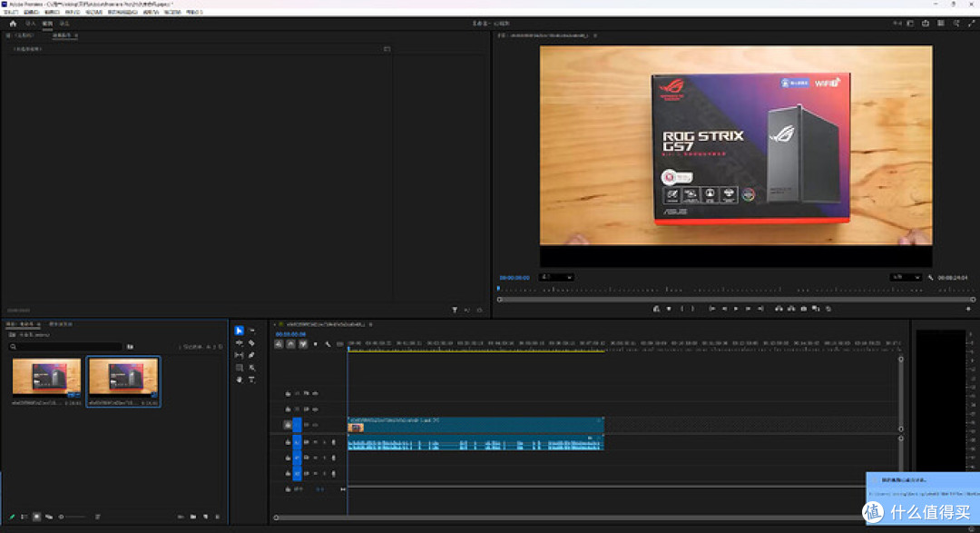
Task: Switch to the 导出 Export tab
Action: 64,24
